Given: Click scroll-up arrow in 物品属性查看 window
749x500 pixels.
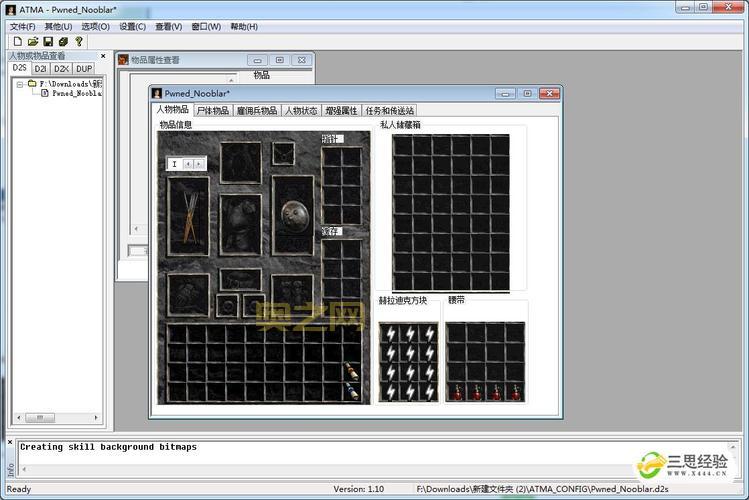Looking at the screenshot, I should [x=231, y=80].
